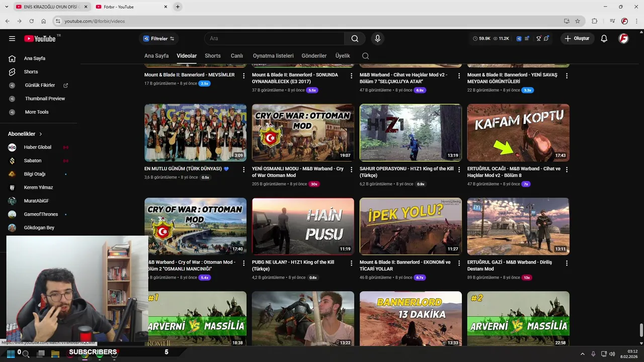Switch to the Shorts channel tab

point(213,56)
